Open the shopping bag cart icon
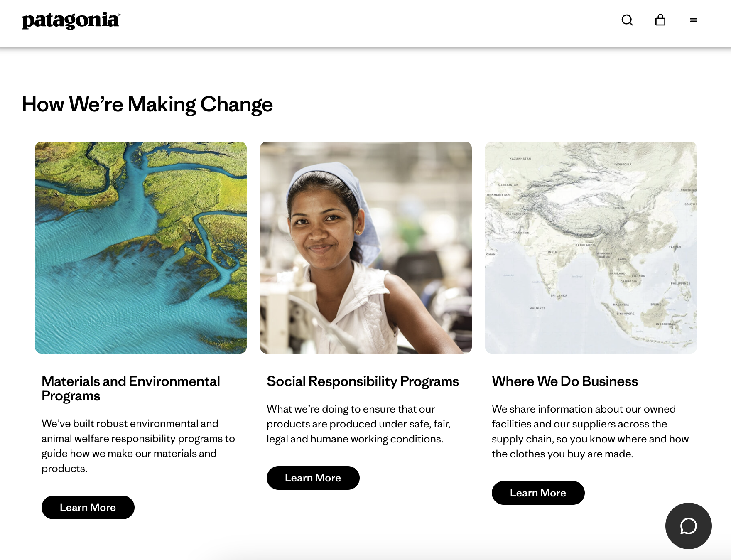This screenshot has width=731, height=560. 660,20
